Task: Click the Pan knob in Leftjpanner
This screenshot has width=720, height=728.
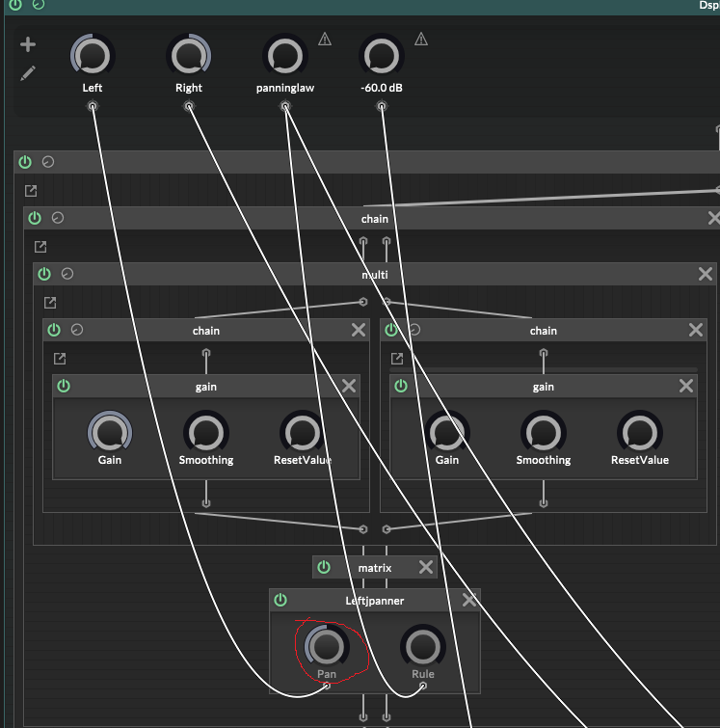Action: (x=327, y=644)
